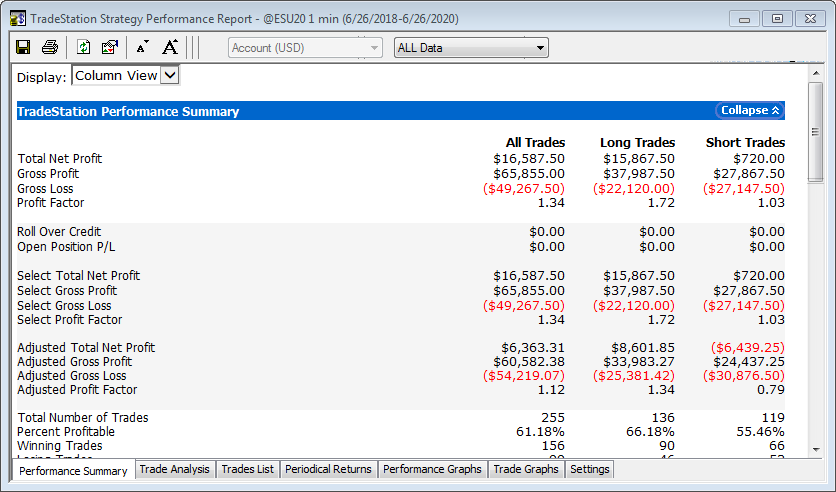This screenshot has height=492, width=836.
Task: Click the Adjusted Total Net Profit label
Action: [x=86, y=348]
